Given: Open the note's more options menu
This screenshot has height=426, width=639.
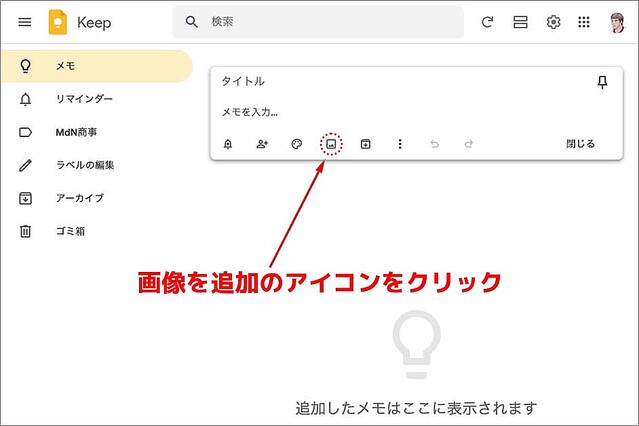Looking at the screenshot, I should pyautogui.click(x=400, y=144).
